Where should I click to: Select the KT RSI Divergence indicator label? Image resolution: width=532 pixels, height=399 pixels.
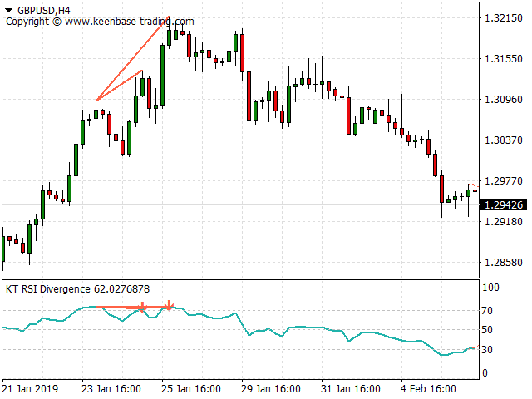tap(77, 289)
